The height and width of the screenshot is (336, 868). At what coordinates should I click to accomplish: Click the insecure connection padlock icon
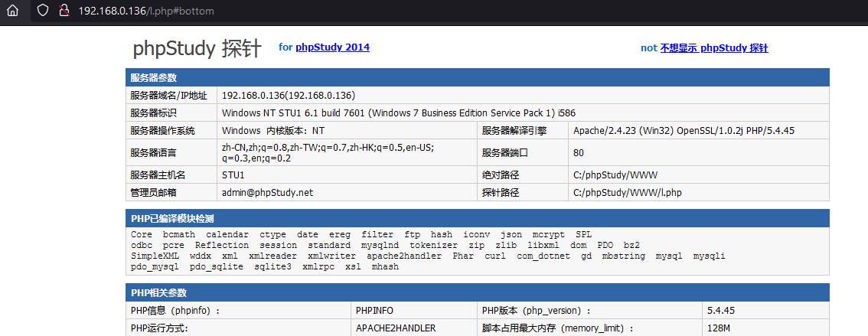[x=64, y=11]
